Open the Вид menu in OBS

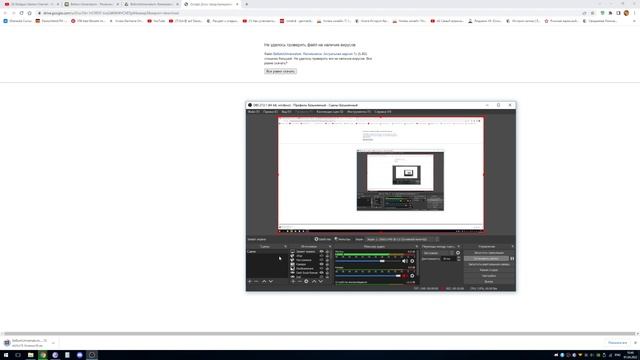(287, 111)
